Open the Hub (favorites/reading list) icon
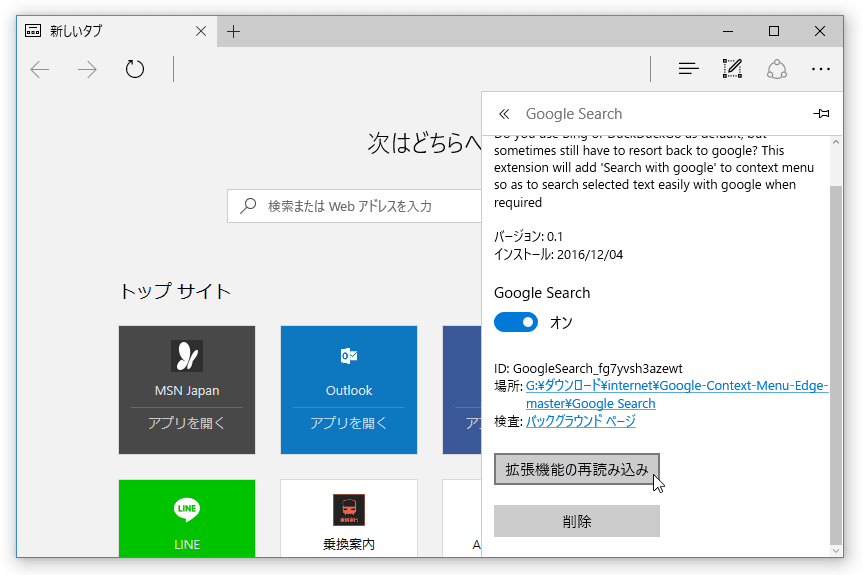This screenshot has height=575, width=863. [688, 69]
